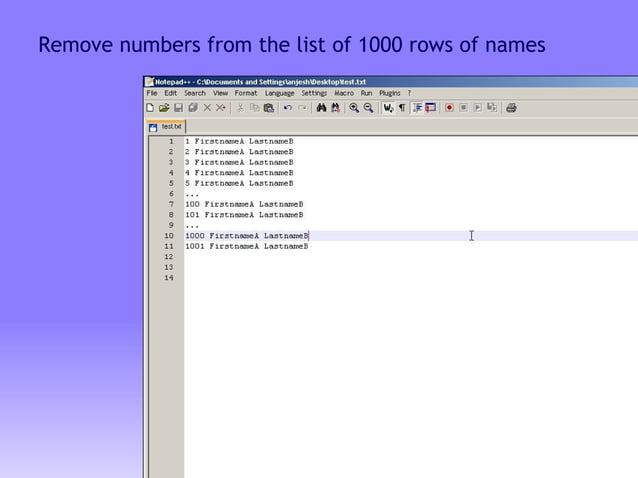
Task: Click the Open file folder icon
Action: (x=164, y=107)
